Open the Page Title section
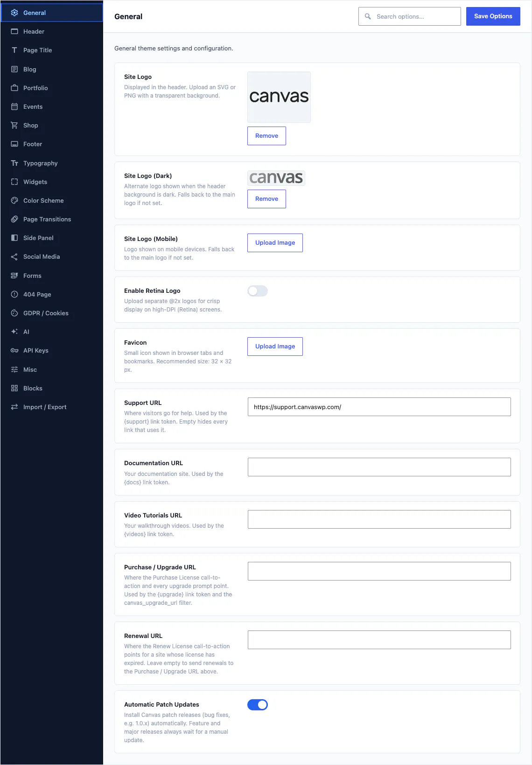This screenshot has height=765, width=532. tap(51, 50)
